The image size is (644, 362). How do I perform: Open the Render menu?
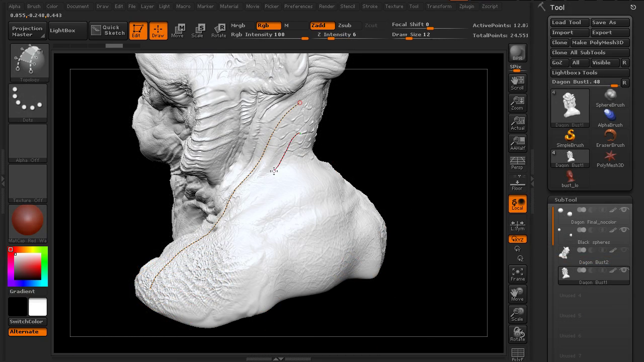327,7
